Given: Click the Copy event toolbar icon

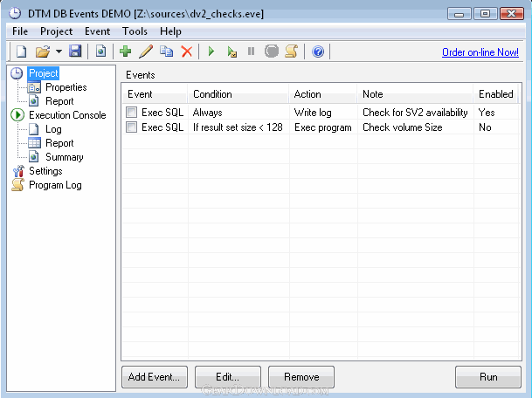Looking at the screenshot, I should pos(166,51).
